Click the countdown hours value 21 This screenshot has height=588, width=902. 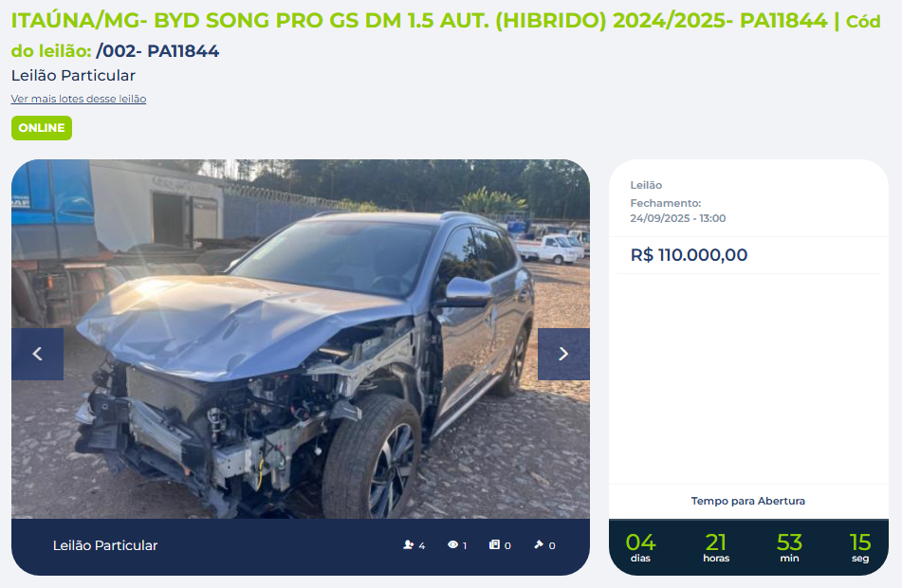pyautogui.click(x=715, y=542)
